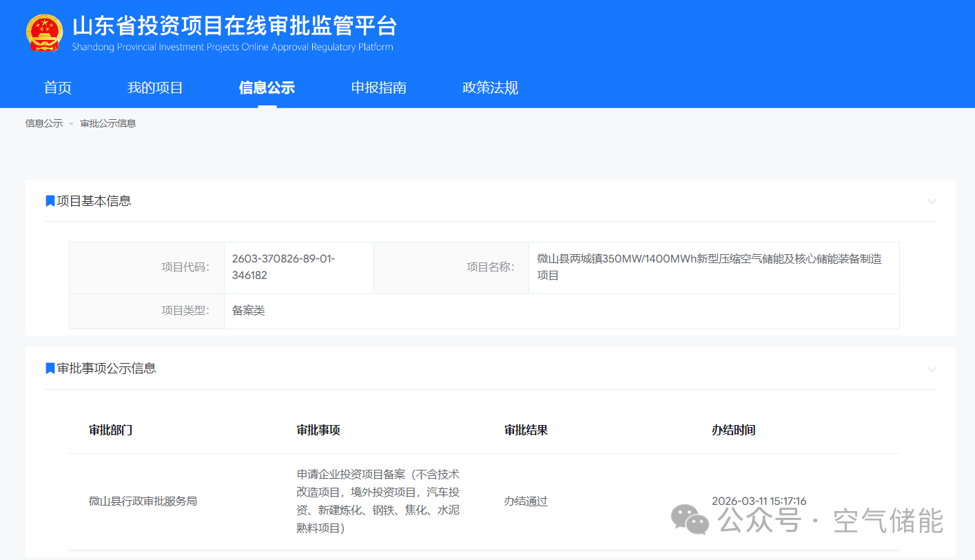Open the 申报指南 tab
The image size is (975, 560).
point(378,88)
